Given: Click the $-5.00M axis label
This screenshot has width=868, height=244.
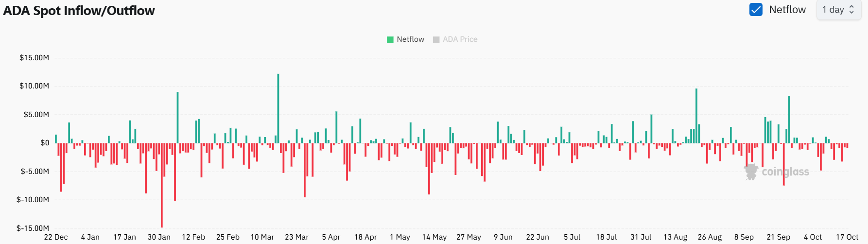Looking at the screenshot, I should tap(35, 172).
